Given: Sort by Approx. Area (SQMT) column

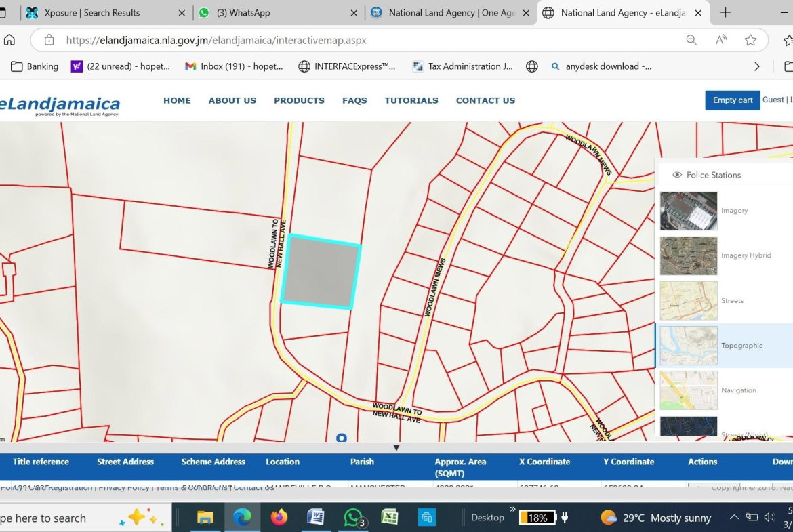Looking at the screenshot, I should tap(460, 467).
